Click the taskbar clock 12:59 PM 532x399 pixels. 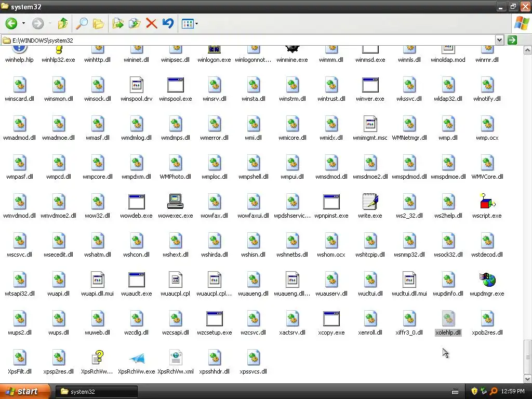[513, 392]
